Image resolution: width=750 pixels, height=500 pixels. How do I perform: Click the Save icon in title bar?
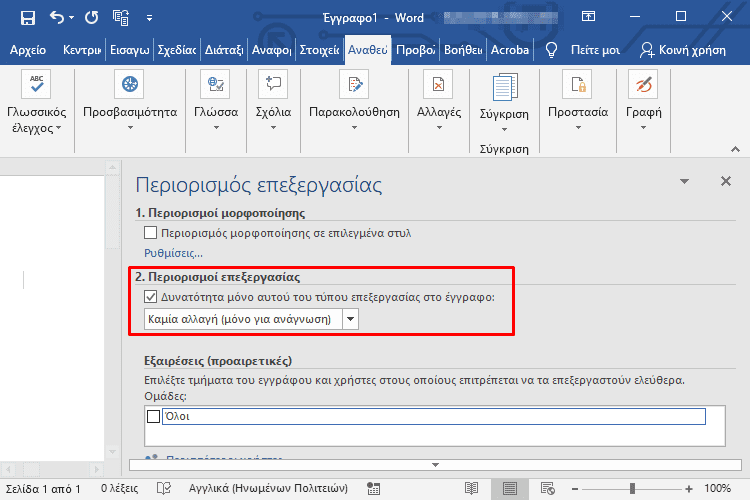[x=27, y=17]
